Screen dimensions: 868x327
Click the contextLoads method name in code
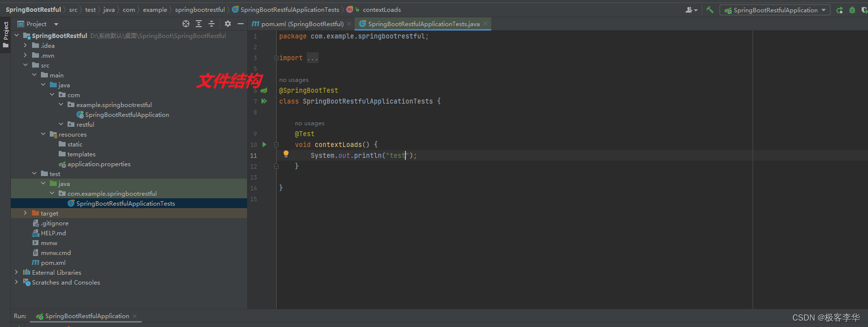click(338, 145)
